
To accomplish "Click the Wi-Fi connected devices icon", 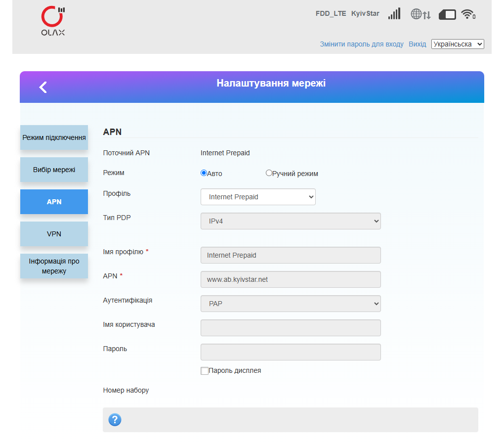I will [468, 14].
